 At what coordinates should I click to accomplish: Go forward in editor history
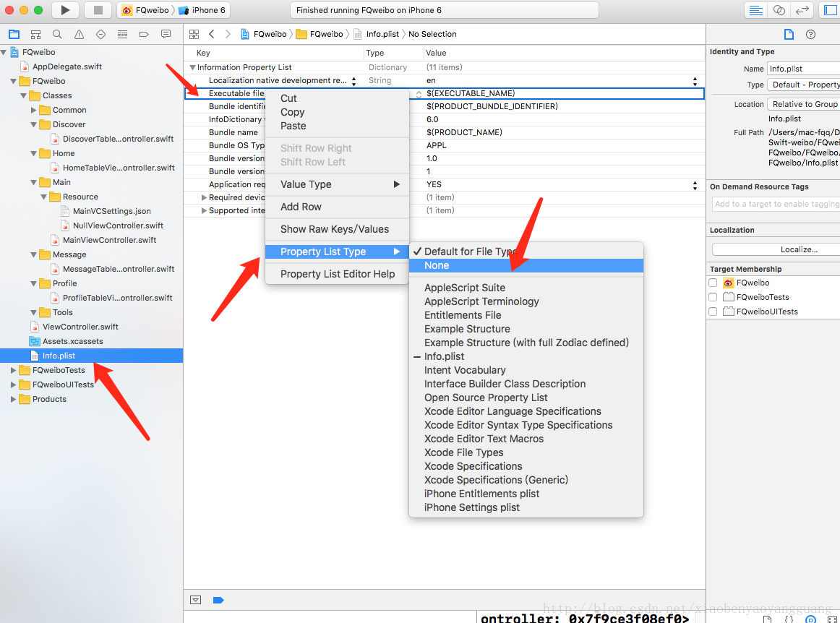(228, 34)
